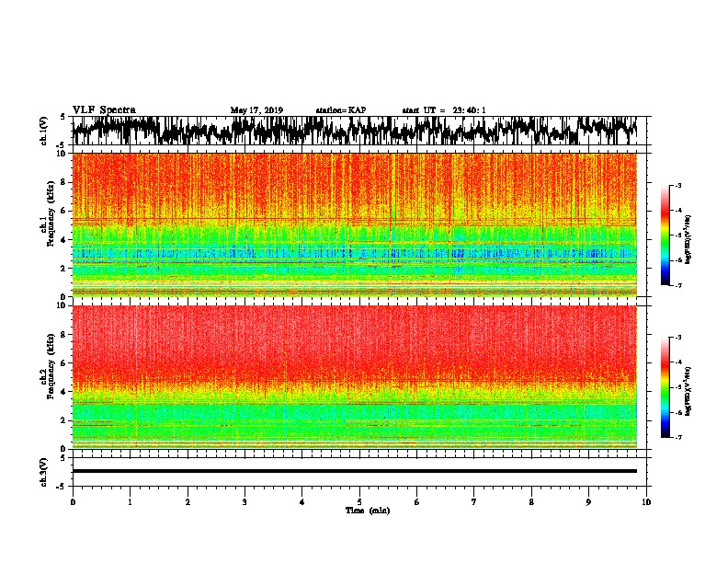Click the ch.1 spectrogram color scale bar
This screenshot has height=563, width=728.
665,236
